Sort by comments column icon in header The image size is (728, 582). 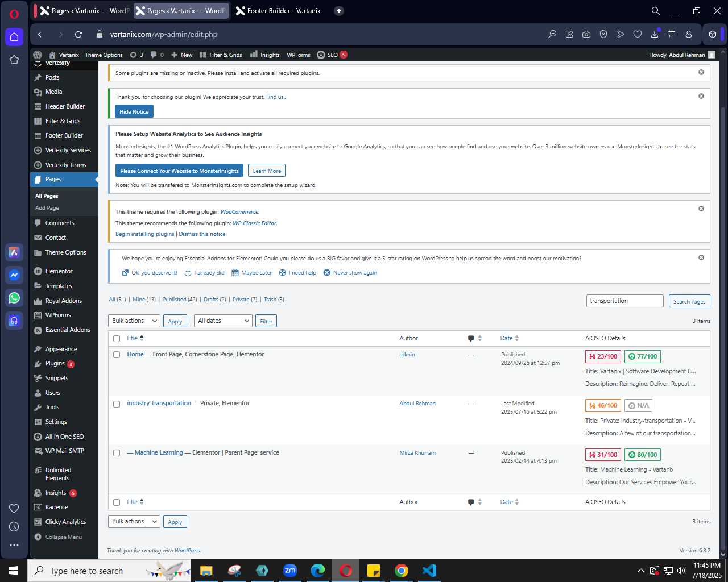coord(475,338)
